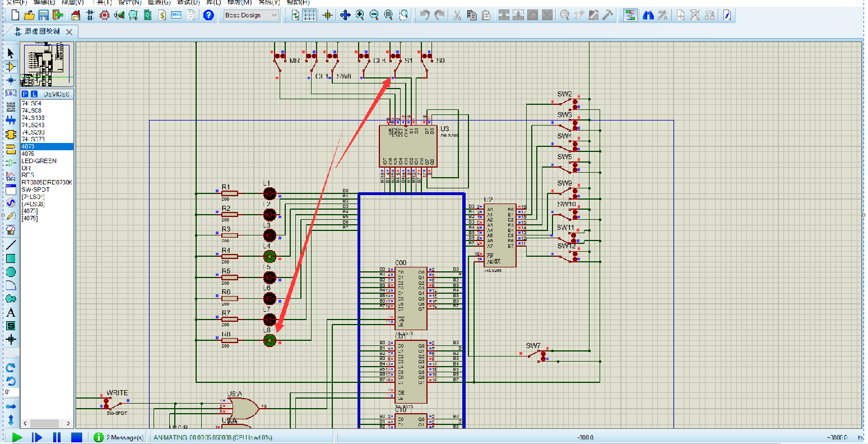Toggle the grid display button
This screenshot has width=868, height=444.
click(x=309, y=15)
